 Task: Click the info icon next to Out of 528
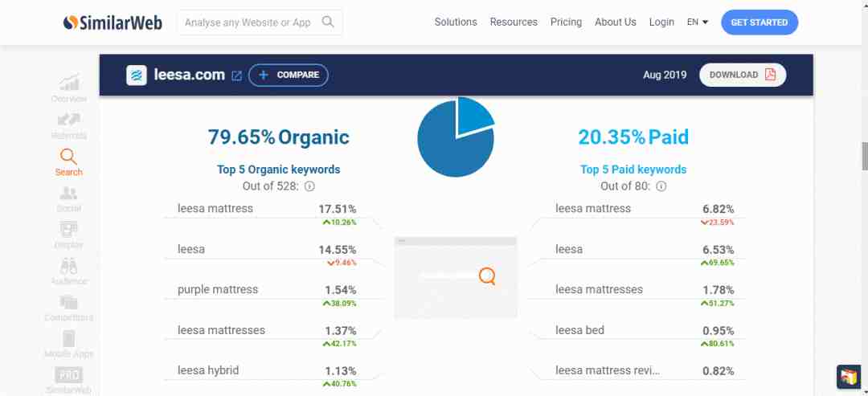(309, 186)
